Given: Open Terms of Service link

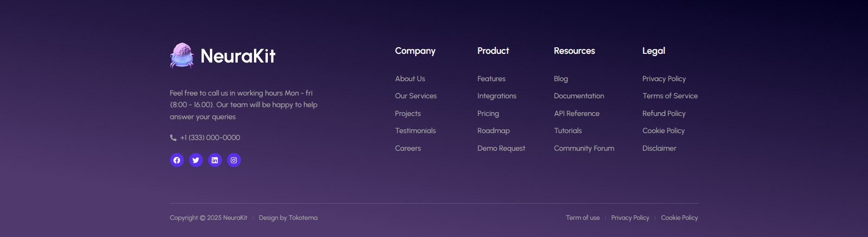Looking at the screenshot, I should click(x=670, y=96).
